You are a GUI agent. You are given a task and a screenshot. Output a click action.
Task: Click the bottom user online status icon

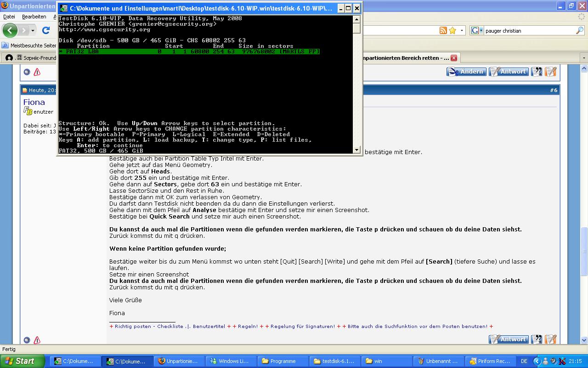pyautogui.click(x=27, y=340)
